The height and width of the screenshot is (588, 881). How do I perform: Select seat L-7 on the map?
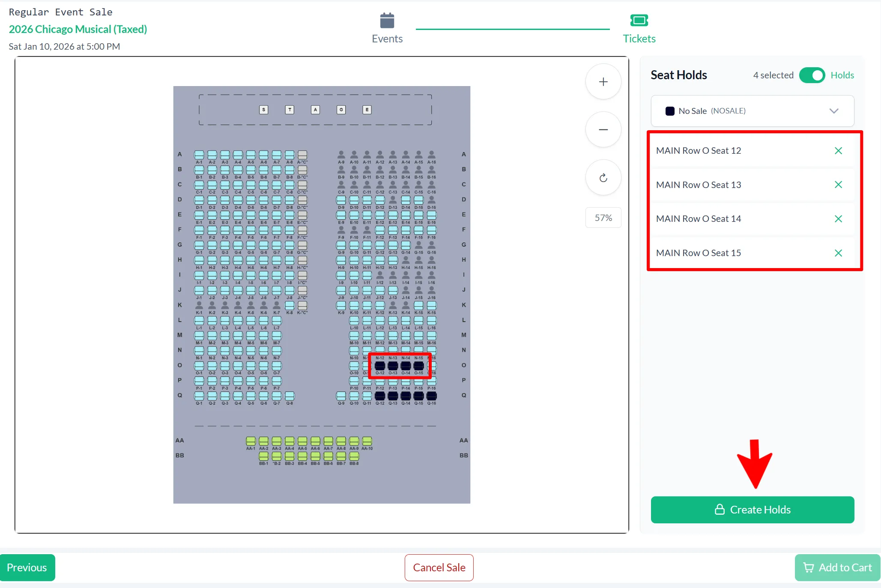point(277,320)
